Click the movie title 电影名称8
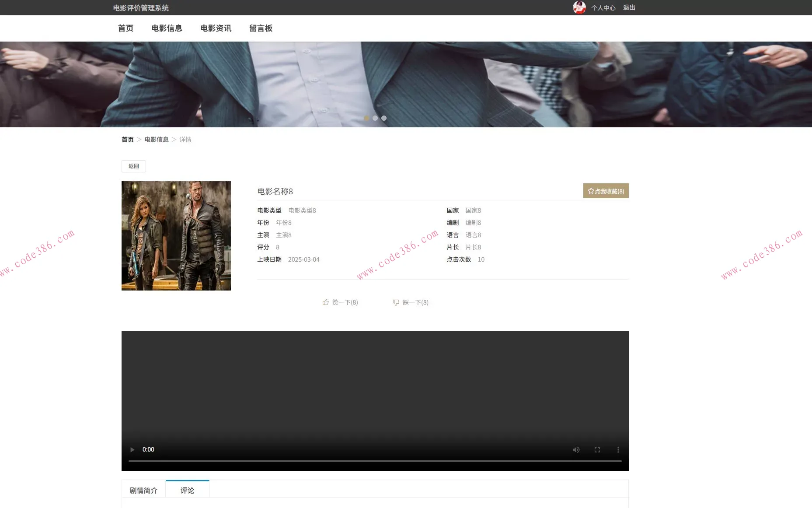The image size is (812, 508). (x=275, y=191)
